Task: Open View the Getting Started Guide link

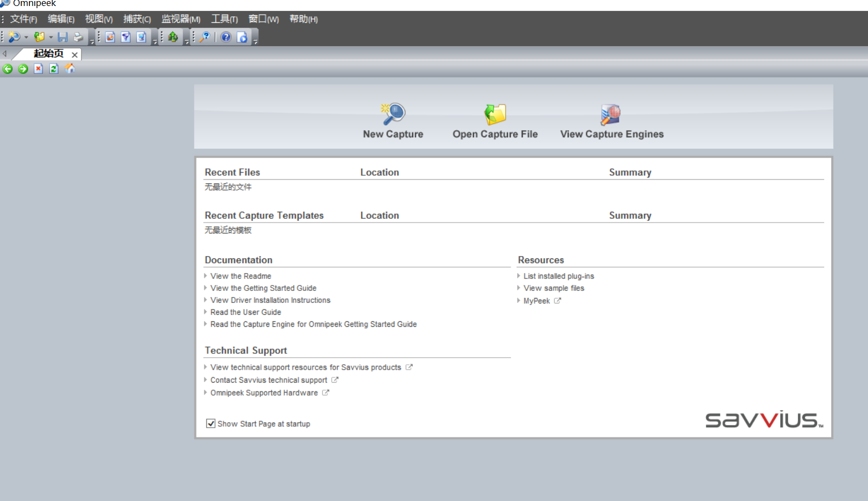Action: (x=263, y=288)
